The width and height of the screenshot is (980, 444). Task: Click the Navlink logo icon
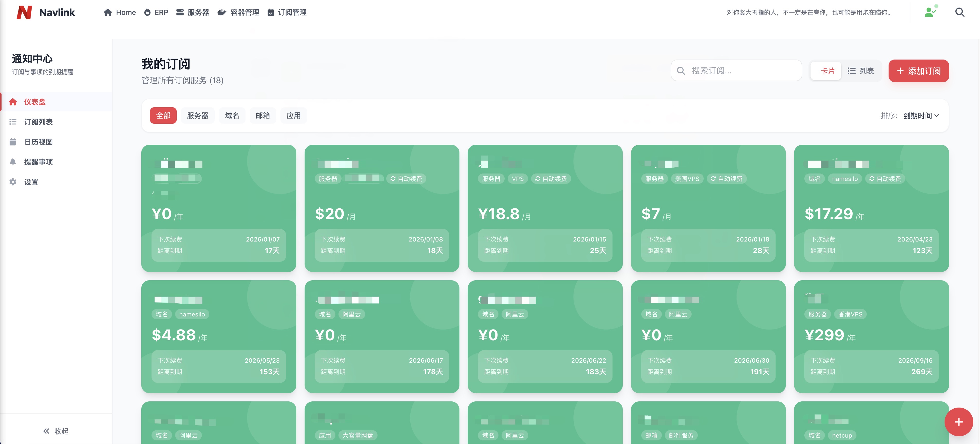[x=24, y=13]
